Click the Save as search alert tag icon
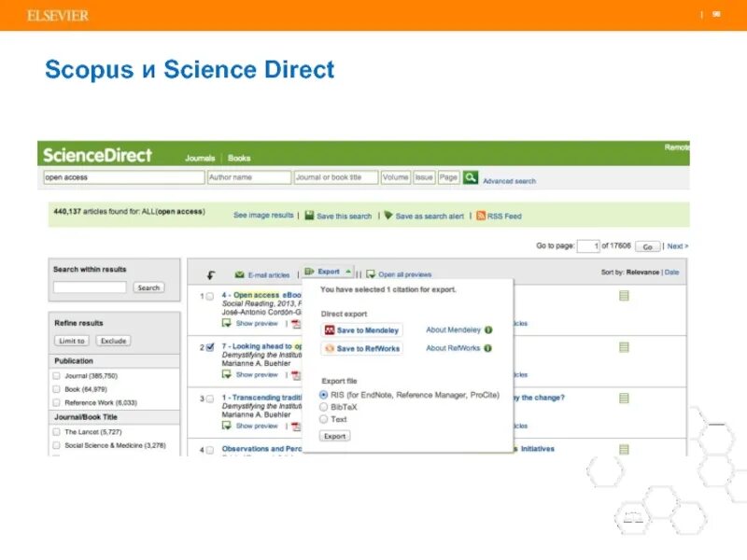747x560 pixels. [388, 216]
